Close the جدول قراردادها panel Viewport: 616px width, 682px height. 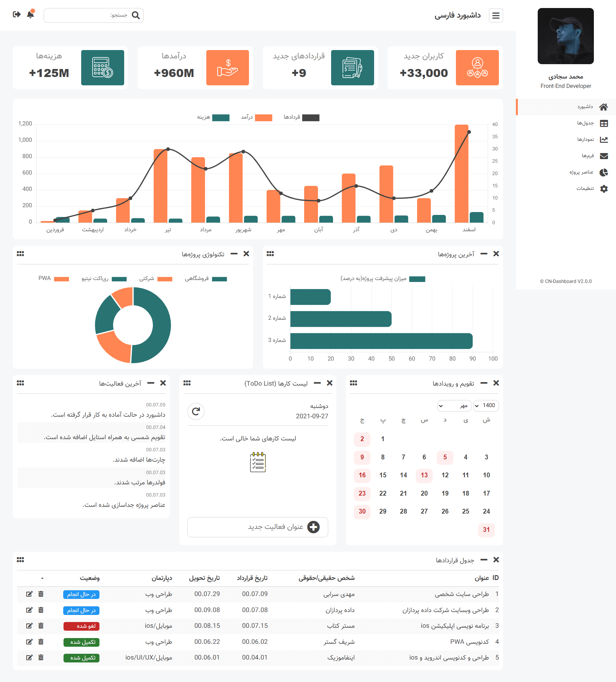[496, 560]
